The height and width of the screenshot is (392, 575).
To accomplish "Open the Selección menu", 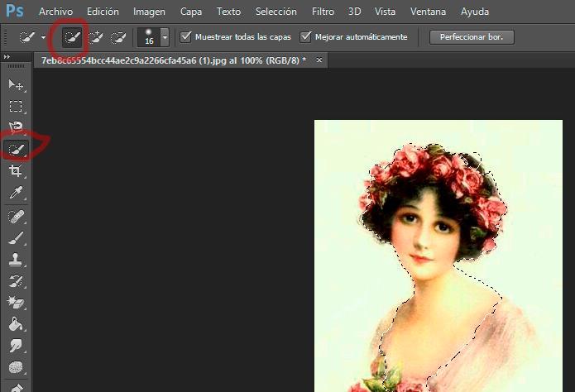I will [x=276, y=12].
